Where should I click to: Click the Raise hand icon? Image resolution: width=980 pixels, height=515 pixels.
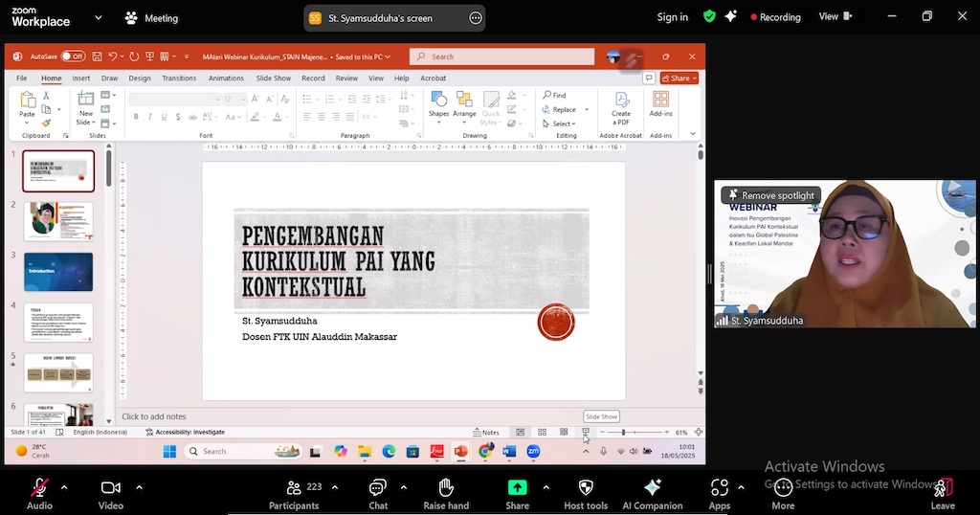coord(446,488)
